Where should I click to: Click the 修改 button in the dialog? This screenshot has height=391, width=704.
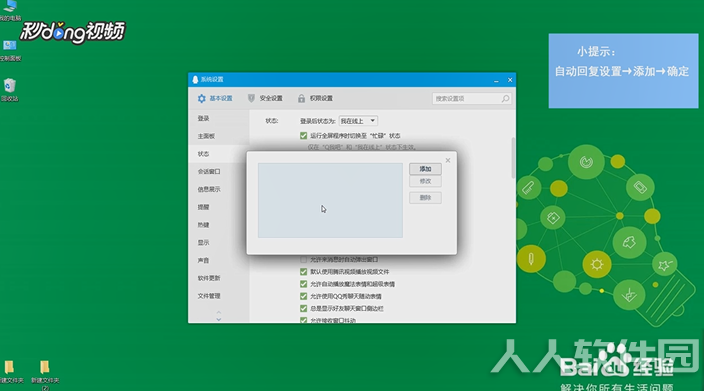point(425,181)
